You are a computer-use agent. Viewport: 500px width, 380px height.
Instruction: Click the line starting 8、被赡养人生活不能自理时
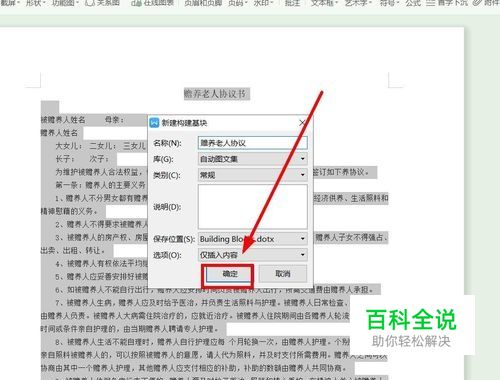pos(202,342)
